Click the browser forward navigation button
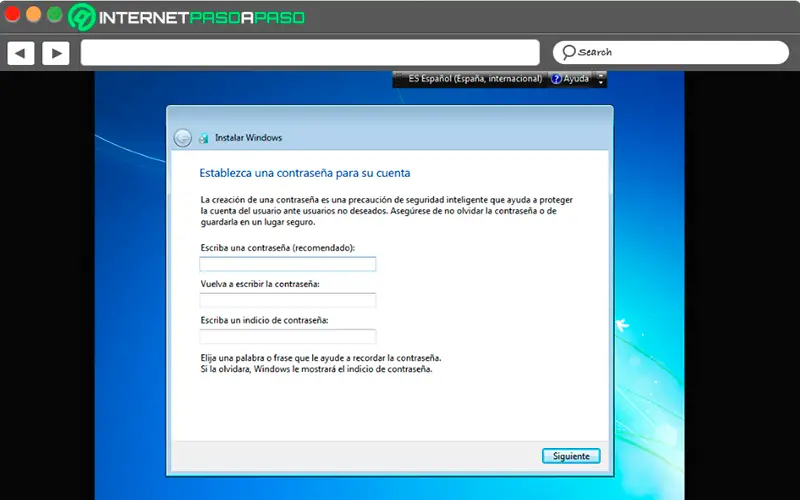 coord(56,53)
